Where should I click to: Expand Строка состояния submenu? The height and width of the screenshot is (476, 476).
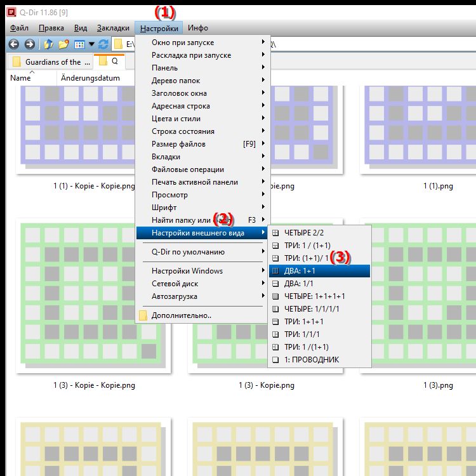(202, 131)
